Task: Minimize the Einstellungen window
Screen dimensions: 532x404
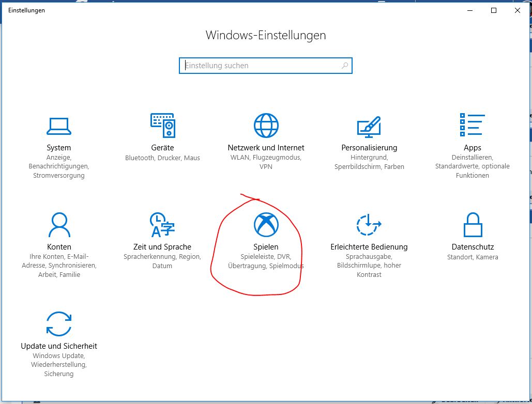Action: click(x=470, y=10)
